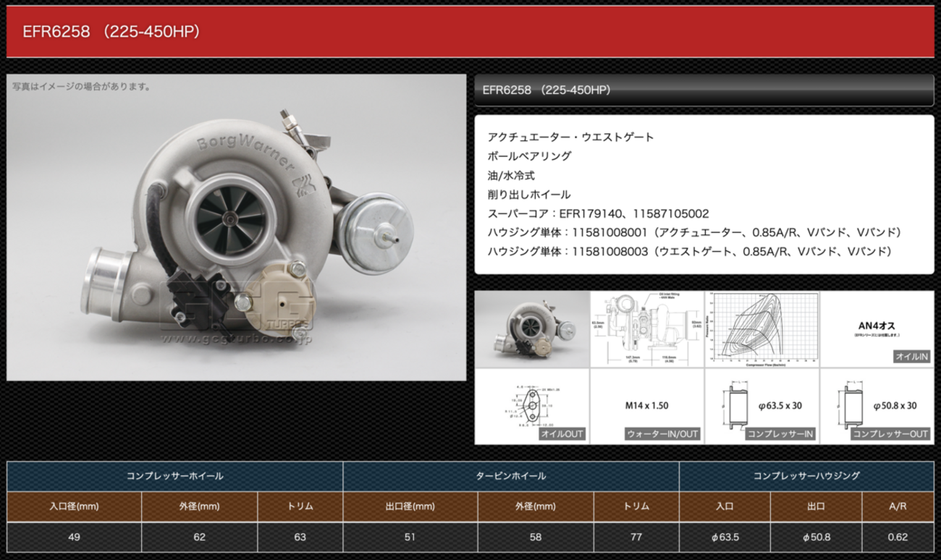Click the タービンホイール table header
This screenshot has height=560, width=941.
click(x=511, y=476)
